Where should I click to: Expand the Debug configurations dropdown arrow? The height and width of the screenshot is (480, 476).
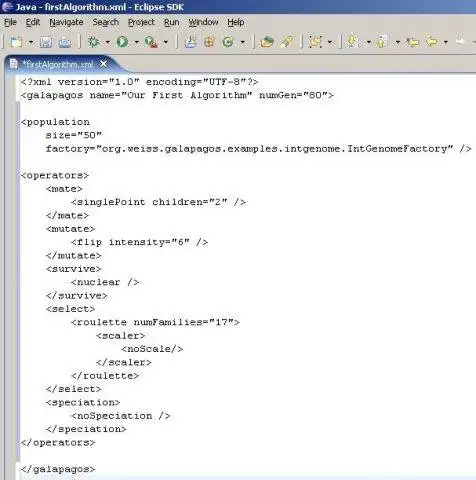pos(108,42)
